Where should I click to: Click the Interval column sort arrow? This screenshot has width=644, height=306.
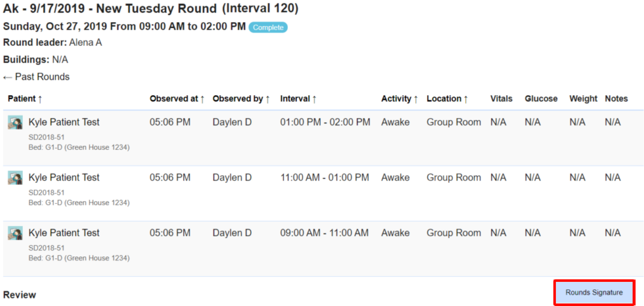point(314,99)
